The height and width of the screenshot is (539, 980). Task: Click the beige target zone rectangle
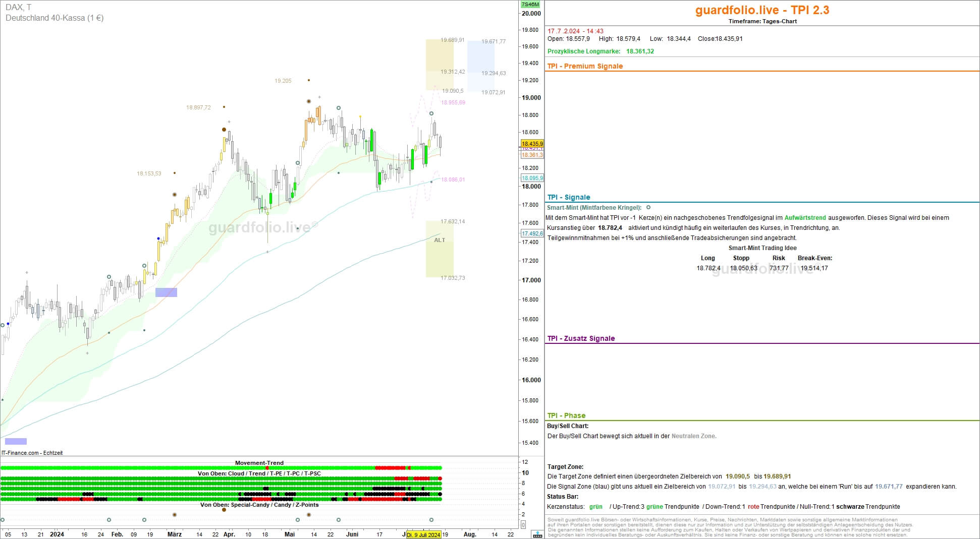[x=440, y=65]
